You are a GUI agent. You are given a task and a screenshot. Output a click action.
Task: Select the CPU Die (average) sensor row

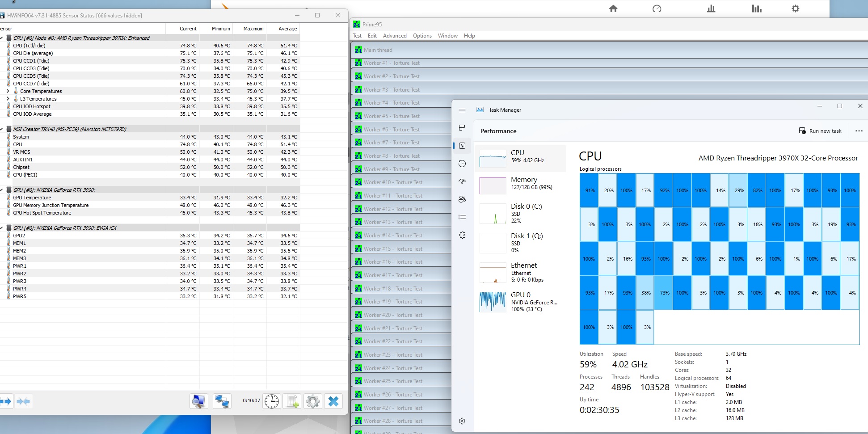[150, 53]
